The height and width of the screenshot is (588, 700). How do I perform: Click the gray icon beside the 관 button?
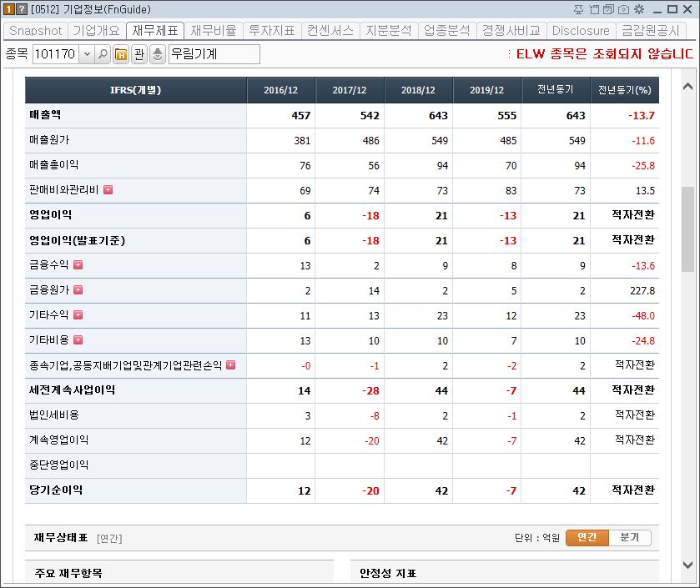(158, 53)
